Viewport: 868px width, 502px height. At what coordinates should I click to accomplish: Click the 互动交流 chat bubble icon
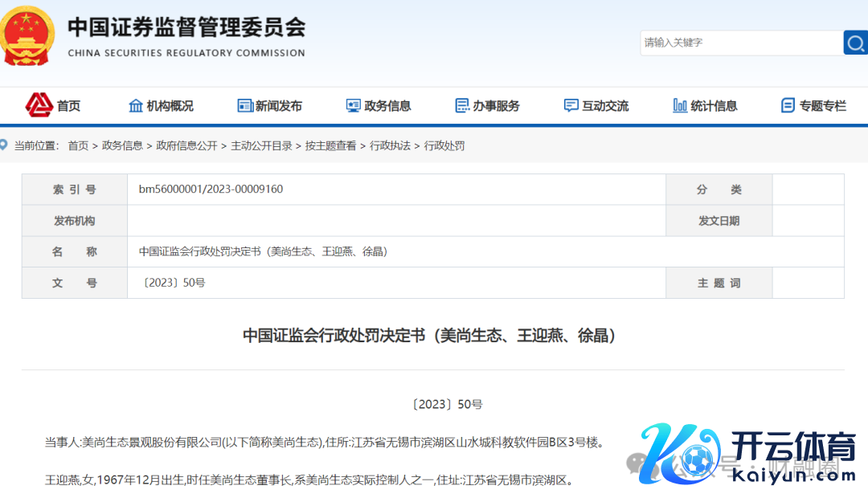[x=571, y=106]
